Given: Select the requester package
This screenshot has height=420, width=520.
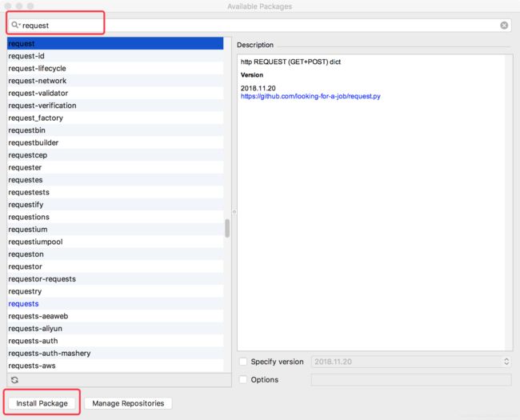Looking at the screenshot, I should 115,167.
